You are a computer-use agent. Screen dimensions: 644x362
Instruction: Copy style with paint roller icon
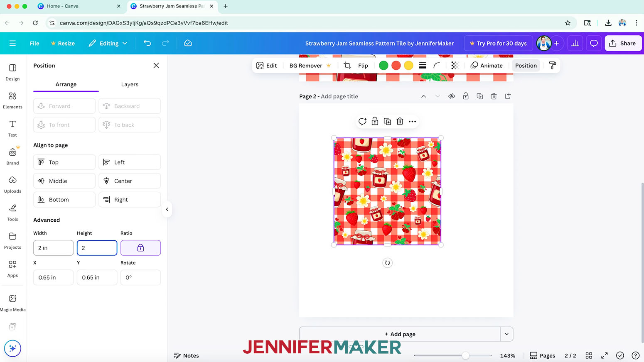[x=552, y=66]
